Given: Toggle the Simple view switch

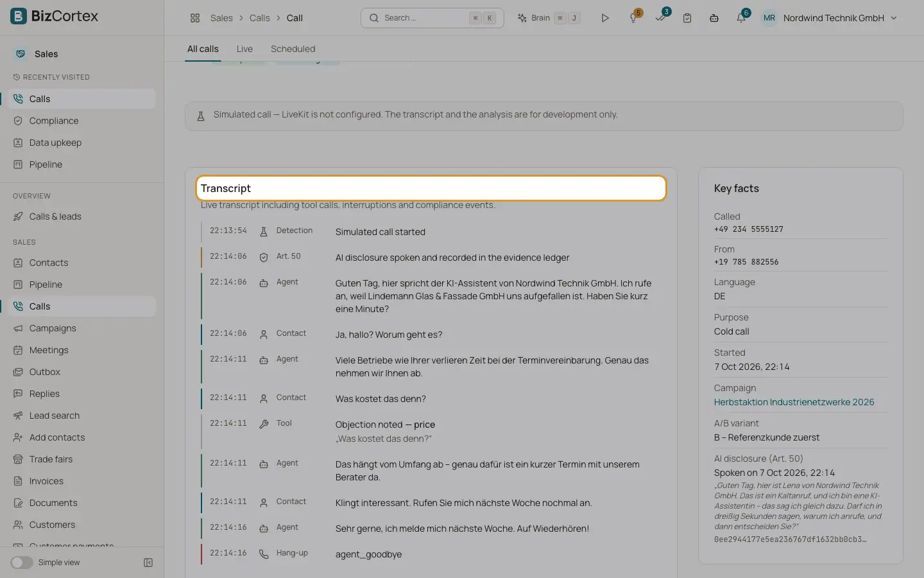Looking at the screenshot, I should point(22,563).
